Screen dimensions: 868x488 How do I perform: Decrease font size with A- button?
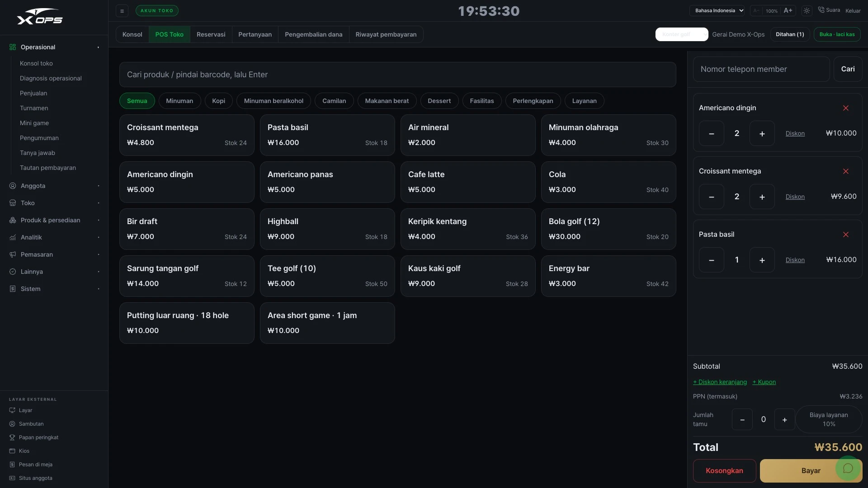click(756, 10)
